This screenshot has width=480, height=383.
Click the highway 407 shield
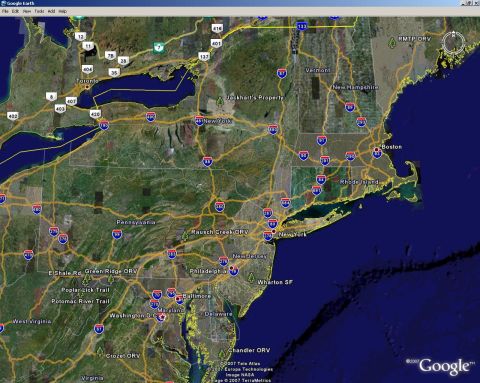(x=71, y=101)
